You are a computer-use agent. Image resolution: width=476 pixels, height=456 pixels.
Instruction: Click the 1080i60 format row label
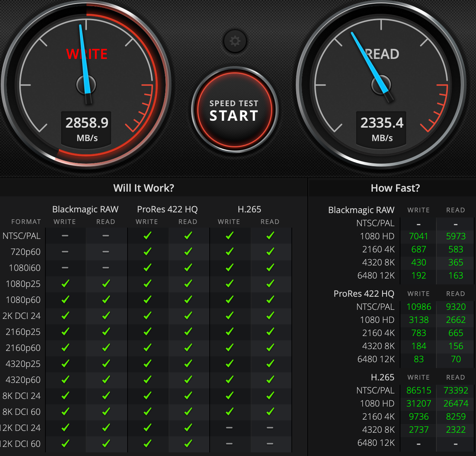click(x=25, y=268)
